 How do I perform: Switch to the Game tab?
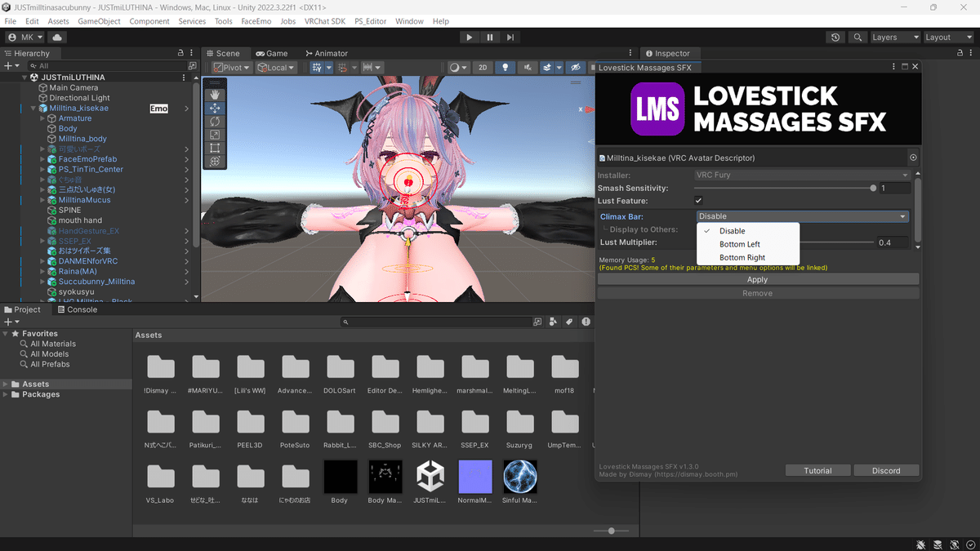point(272,52)
